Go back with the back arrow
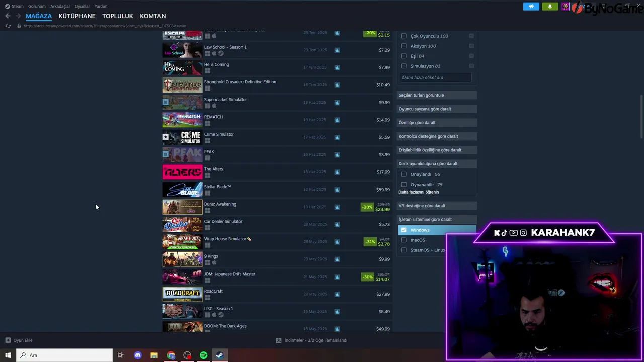The width and height of the screenshot is (644, 362). (x=8, y=16)
